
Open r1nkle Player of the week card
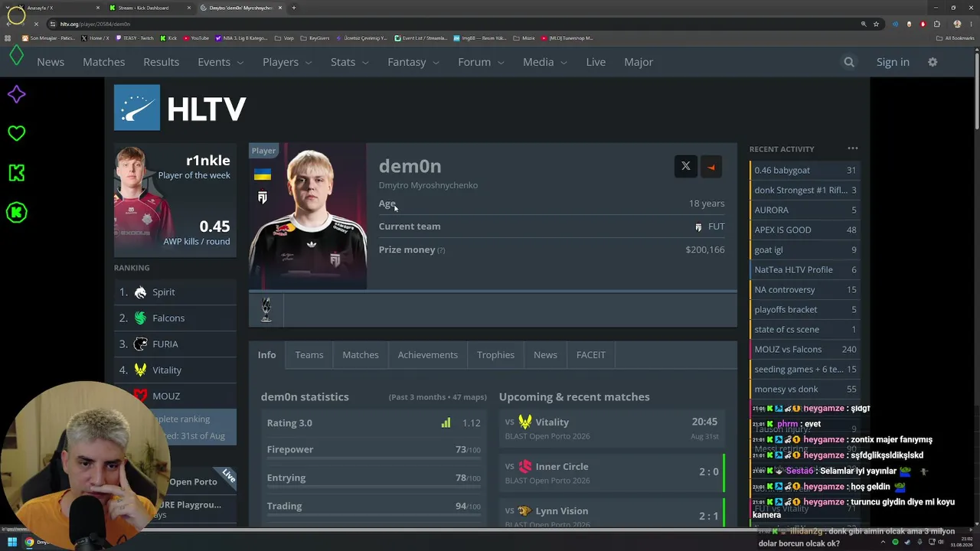pyautogui.click(x=175, y=201)
